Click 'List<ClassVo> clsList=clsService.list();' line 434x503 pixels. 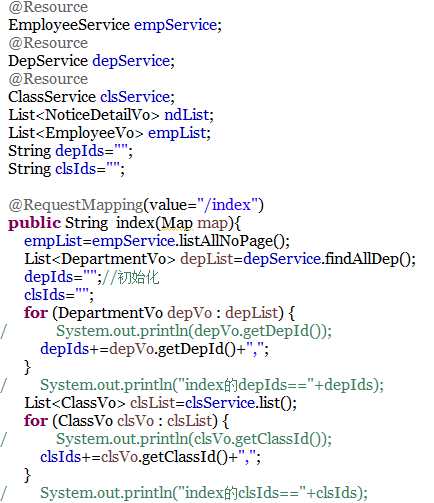160,403
